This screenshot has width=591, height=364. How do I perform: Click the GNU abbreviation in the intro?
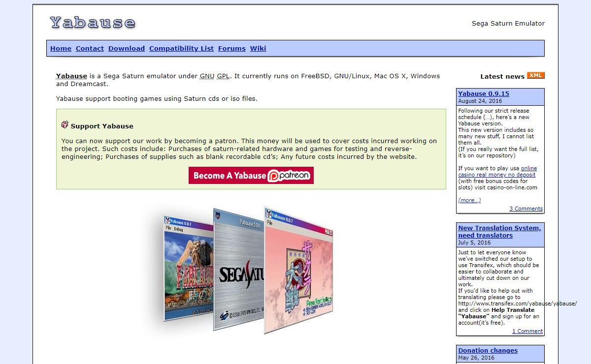(x=207, y=76)
